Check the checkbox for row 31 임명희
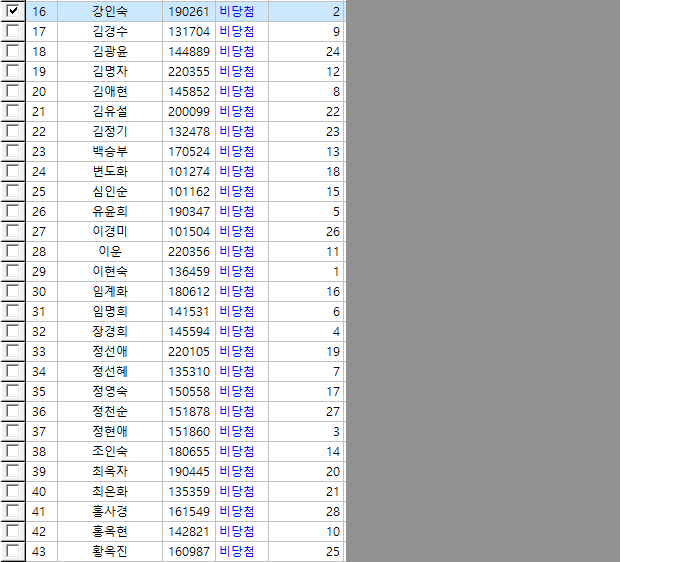The height and width of the screenshot is (562, 680). pos(13,310)
